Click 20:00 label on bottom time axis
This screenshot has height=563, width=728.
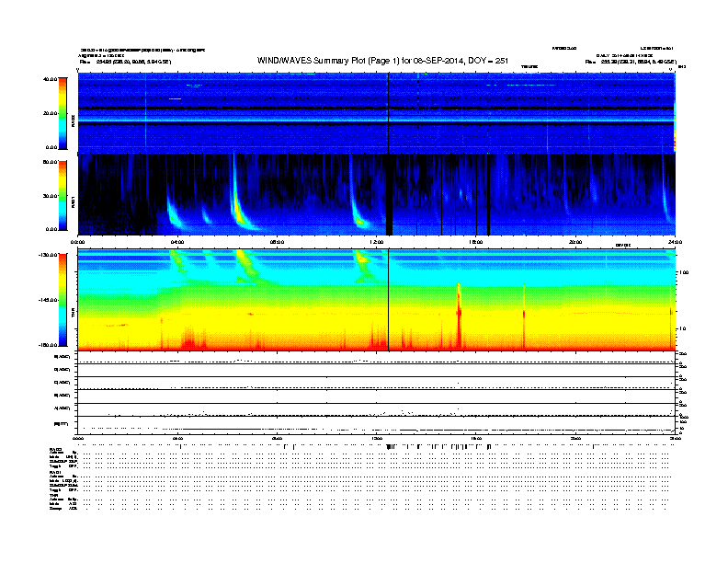click(575, 438)
